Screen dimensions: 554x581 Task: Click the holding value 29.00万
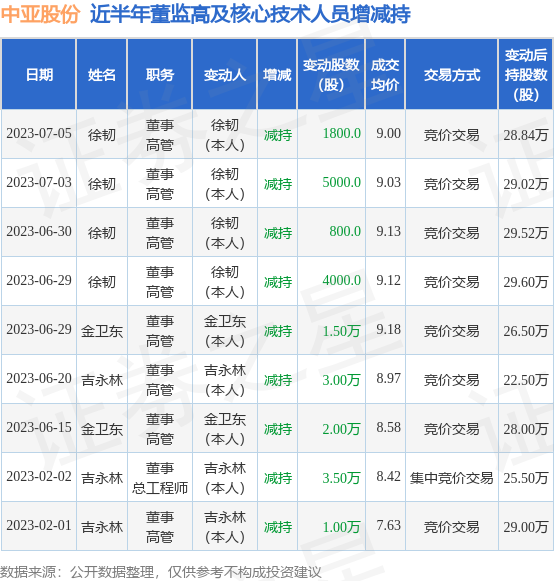pos(525,527)
